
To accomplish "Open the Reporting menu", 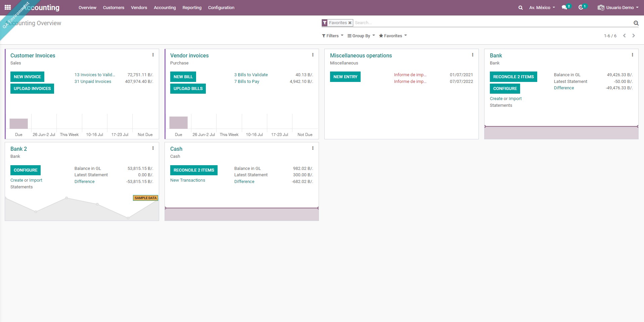I will (192, 7).
